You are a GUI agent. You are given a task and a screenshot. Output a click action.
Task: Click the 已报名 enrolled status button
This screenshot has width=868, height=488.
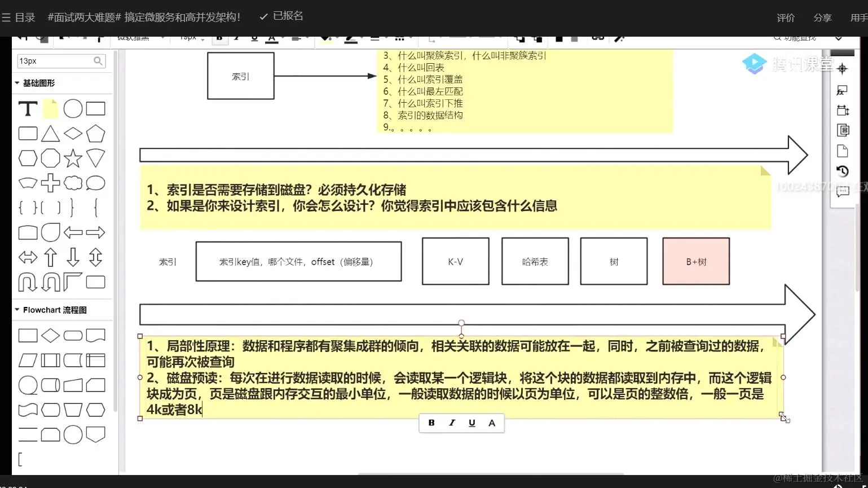281,16
